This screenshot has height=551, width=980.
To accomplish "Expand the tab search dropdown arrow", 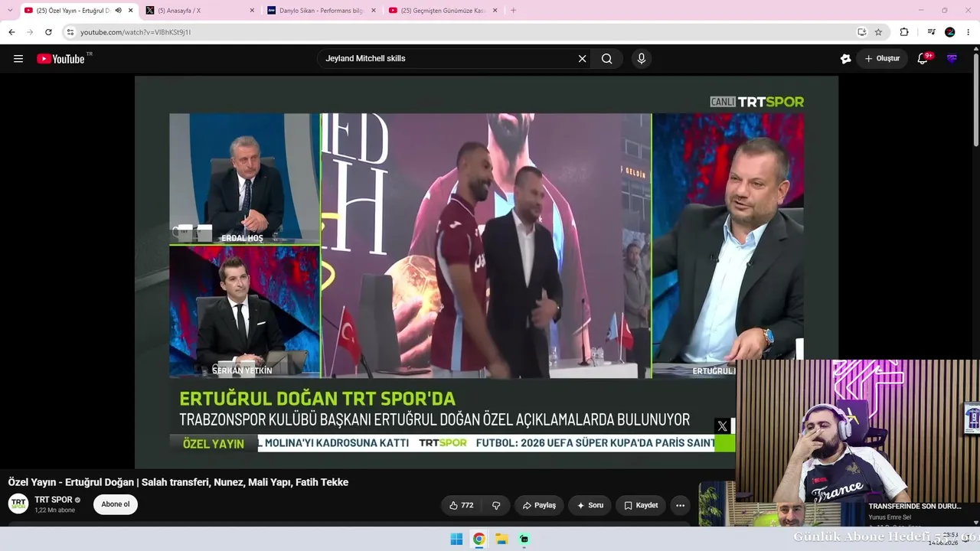I will pos(10,11).
